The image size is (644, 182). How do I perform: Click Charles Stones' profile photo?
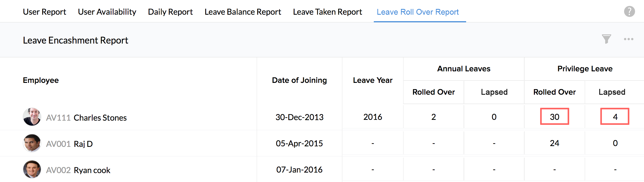[x=32, y=117]
